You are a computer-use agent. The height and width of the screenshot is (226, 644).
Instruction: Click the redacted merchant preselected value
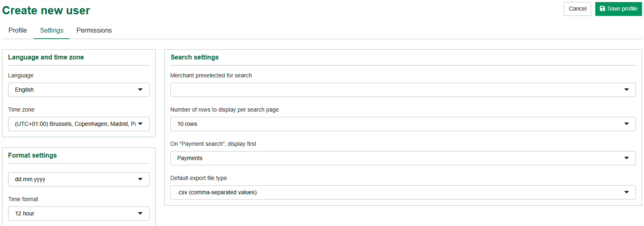(x=220, y=89)
